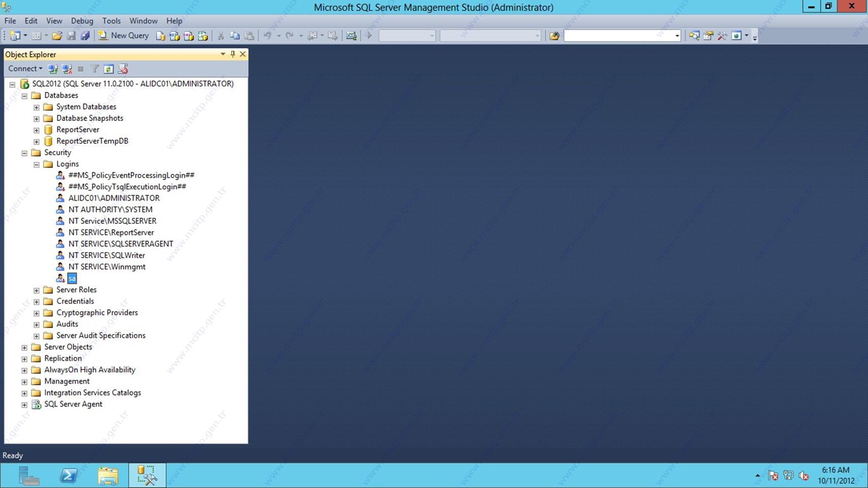The width and height of the screenshot is (868, 488).
Task: Click the Database Engine Query icon
Action: (160, 36)
